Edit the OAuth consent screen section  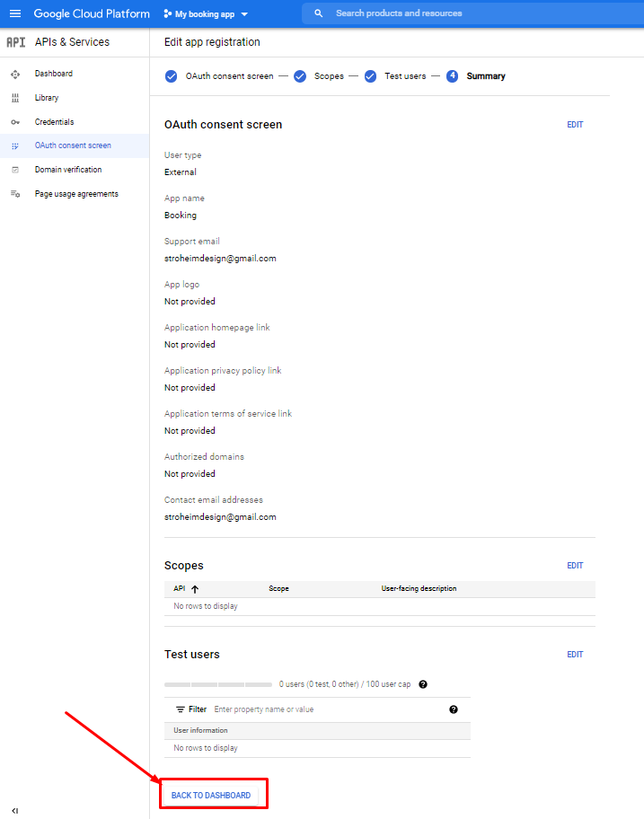pos(575,125)
